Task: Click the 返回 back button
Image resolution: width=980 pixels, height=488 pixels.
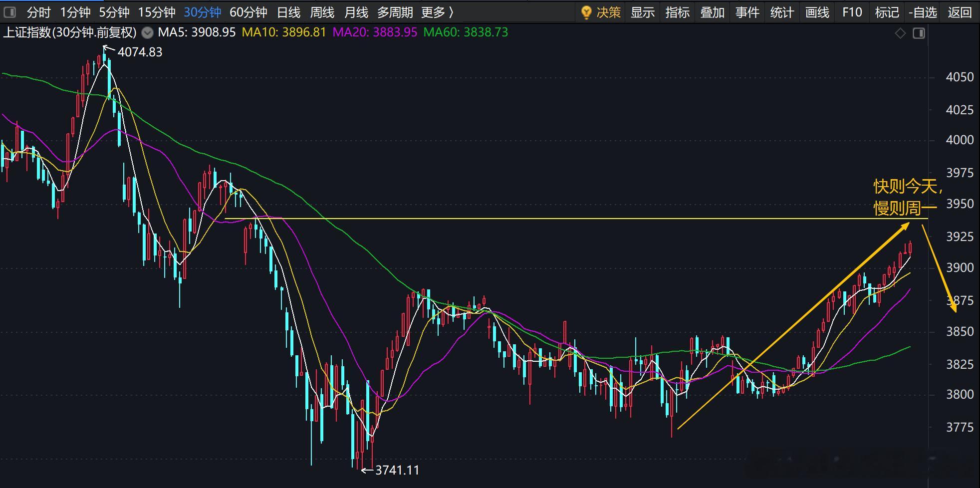Action: (x=960, y=12)
